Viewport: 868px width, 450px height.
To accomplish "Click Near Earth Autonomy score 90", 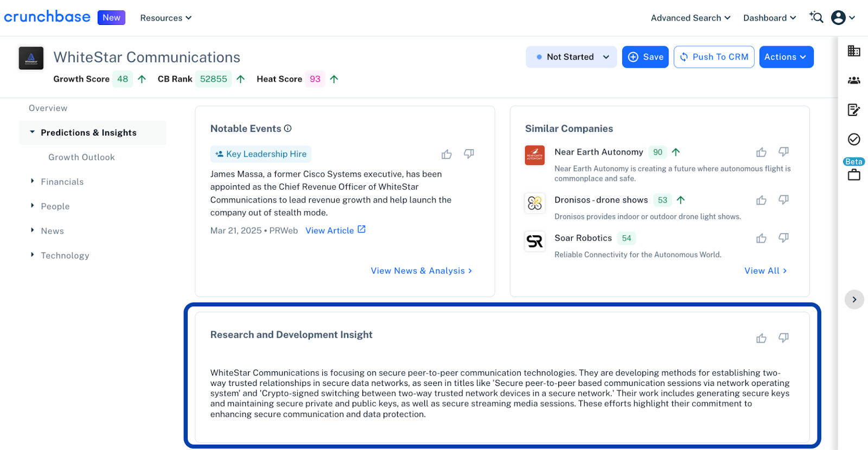I will click(658, 152).
